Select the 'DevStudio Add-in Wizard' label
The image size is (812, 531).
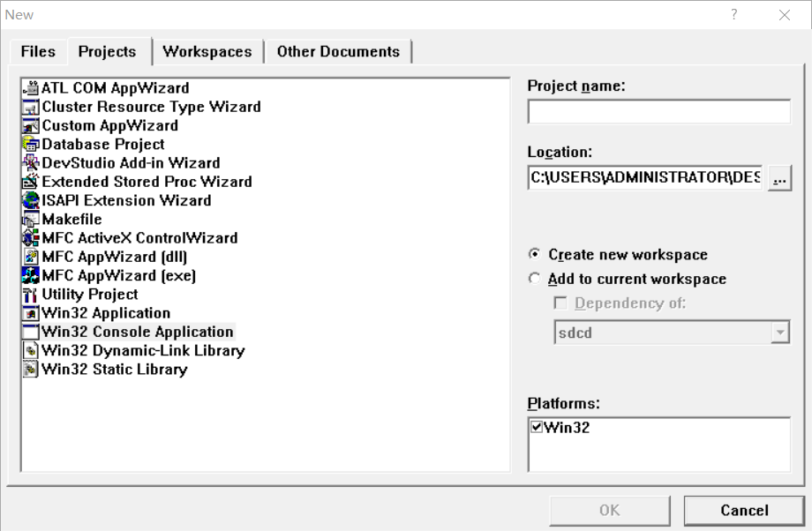point(131,163)
